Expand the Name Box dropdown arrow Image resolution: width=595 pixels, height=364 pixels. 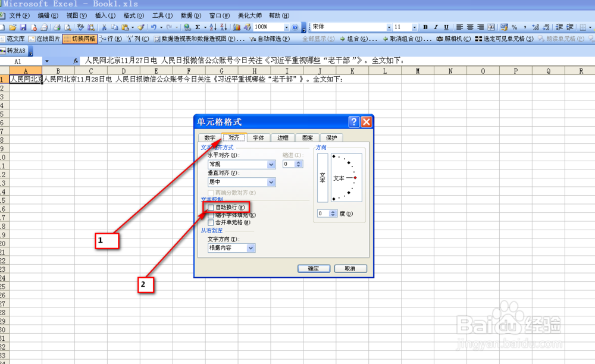[46, 61]
